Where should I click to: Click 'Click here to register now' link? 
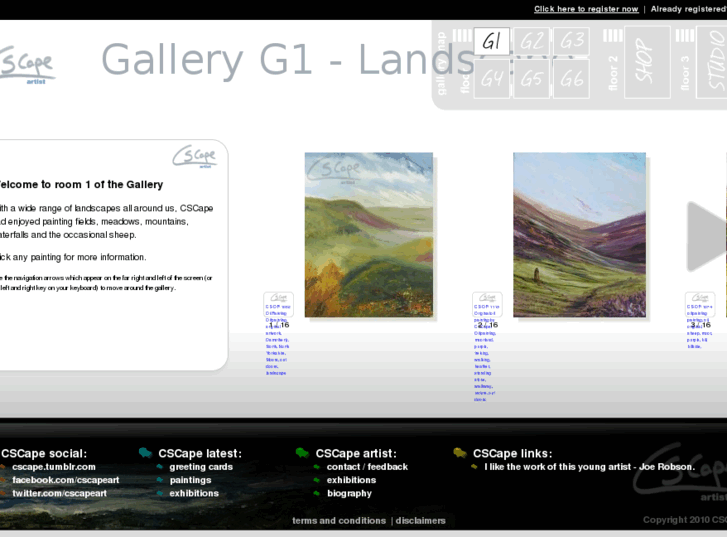click(x=586, y=9)
